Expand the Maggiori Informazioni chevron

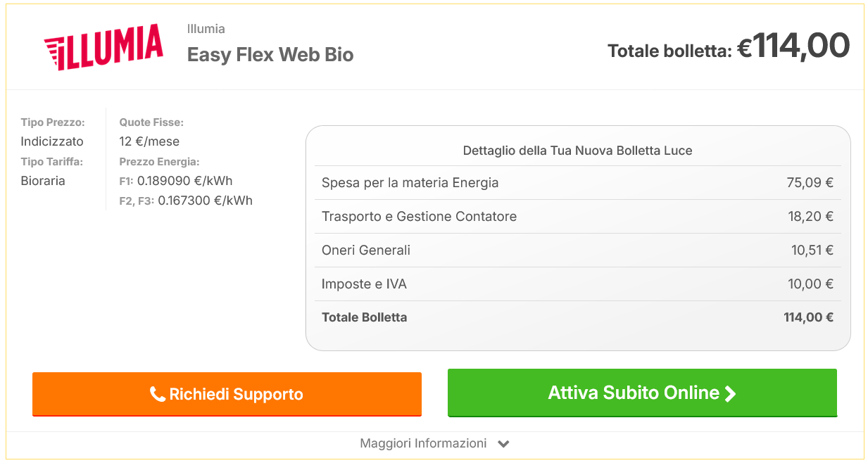click(503, 444)
